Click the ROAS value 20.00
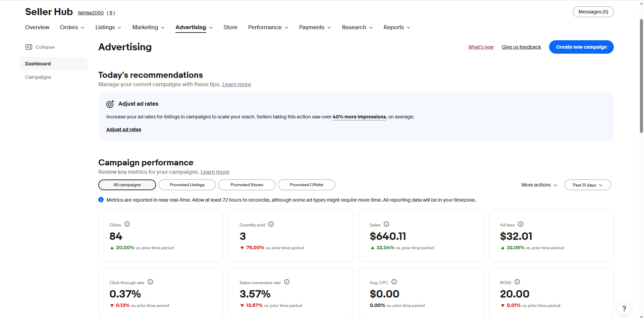The width and height of the screenshot is (644, 319). coord(515,294)
